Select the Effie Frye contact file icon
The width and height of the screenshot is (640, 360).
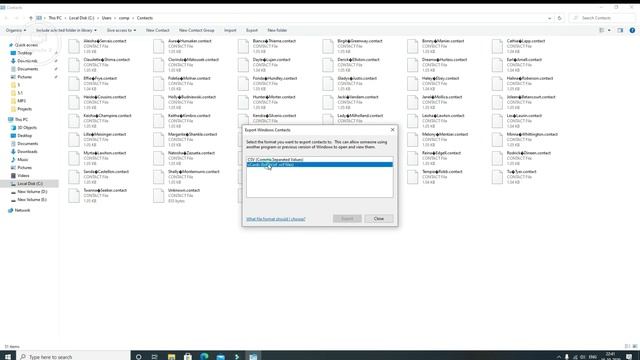[74, 83]
